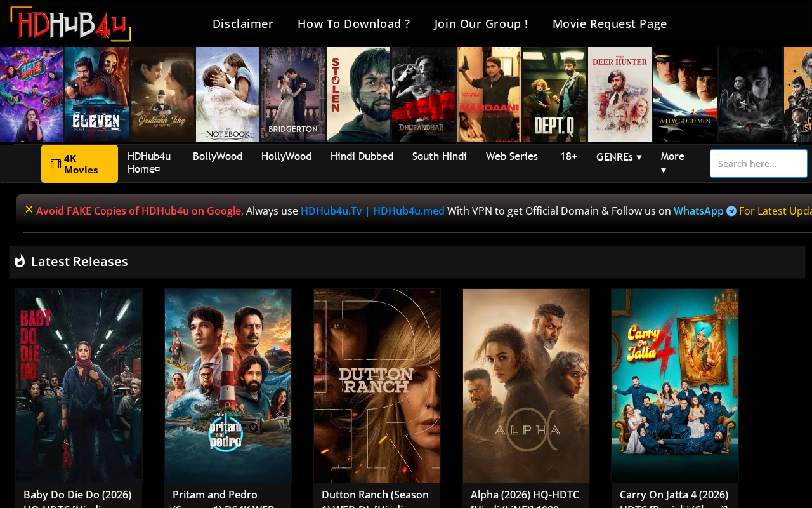
Task: Open the Dutton Ranch poster
Action: click(x=377, y=385)
